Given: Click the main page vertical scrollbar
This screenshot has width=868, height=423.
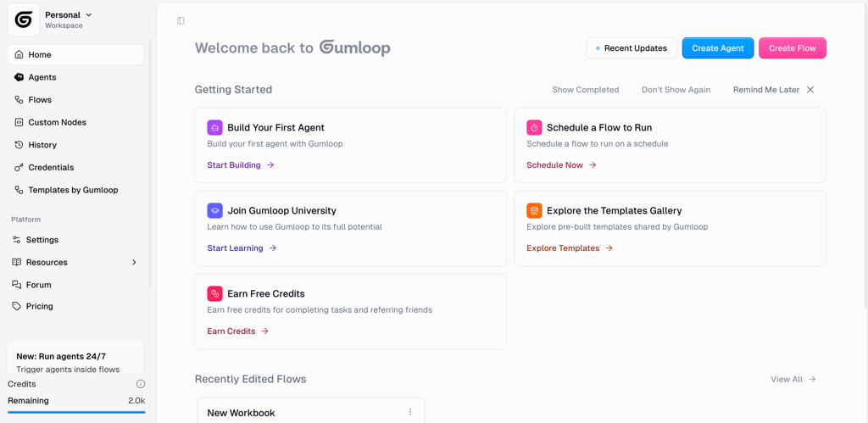Looking at the screenshot, I should point(865,155).
